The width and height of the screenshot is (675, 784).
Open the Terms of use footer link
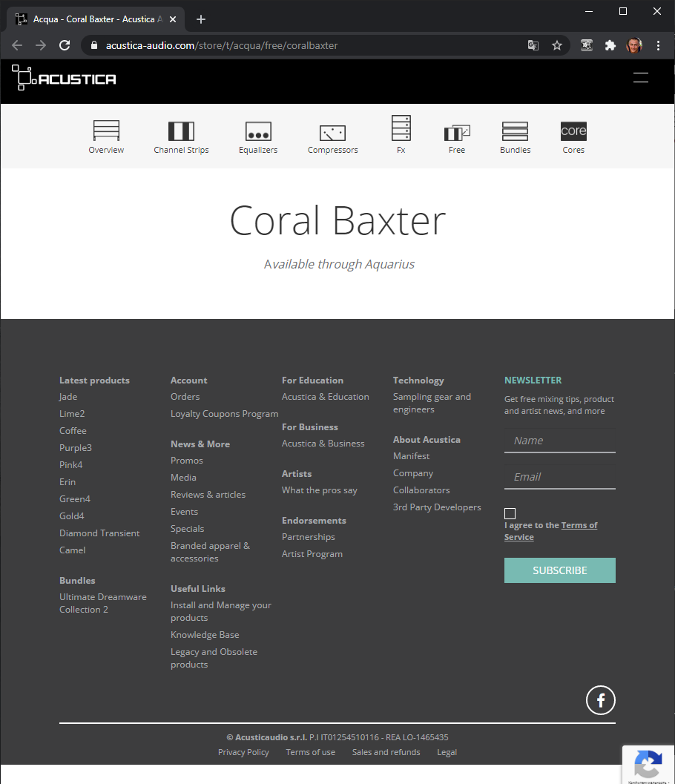click(311, 752)
